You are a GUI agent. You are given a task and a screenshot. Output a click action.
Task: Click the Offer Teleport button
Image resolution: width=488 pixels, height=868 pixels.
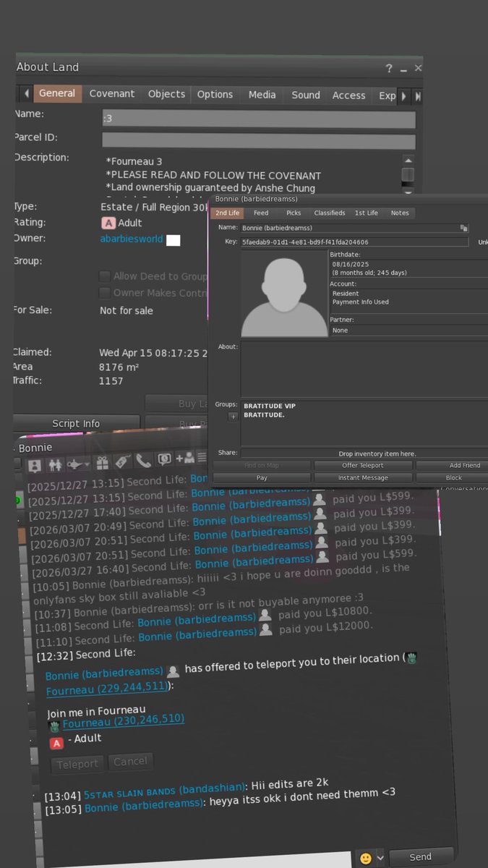363,465
